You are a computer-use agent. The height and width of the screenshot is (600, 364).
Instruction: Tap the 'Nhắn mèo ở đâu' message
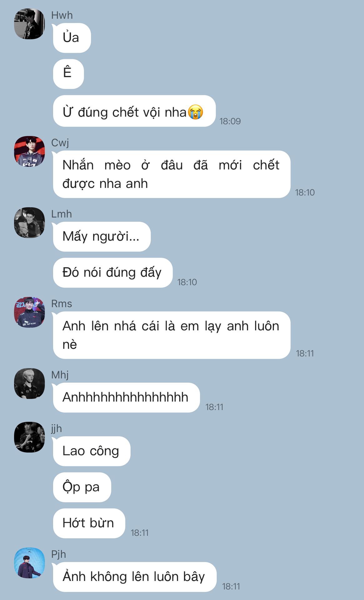click(172, 174)
